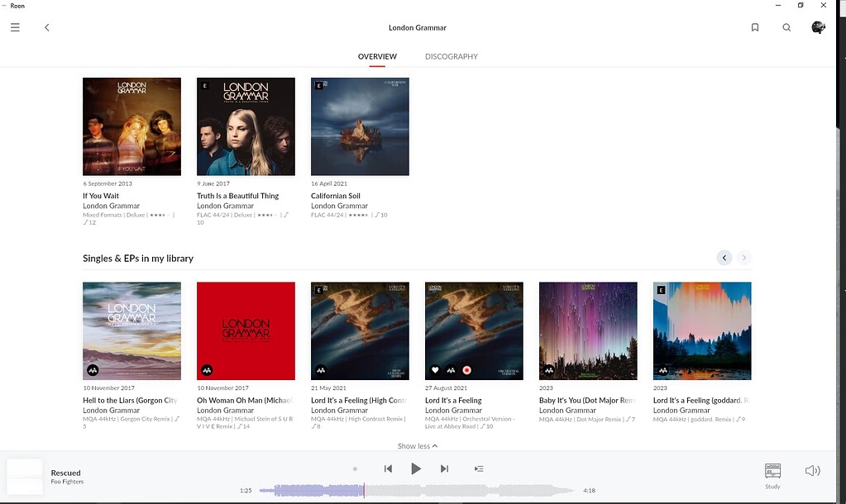Image resolution: width=846 pixels, height=504 pixels.
Task: Open bookmarks via the bookmark icon
Action: point(754,26)
